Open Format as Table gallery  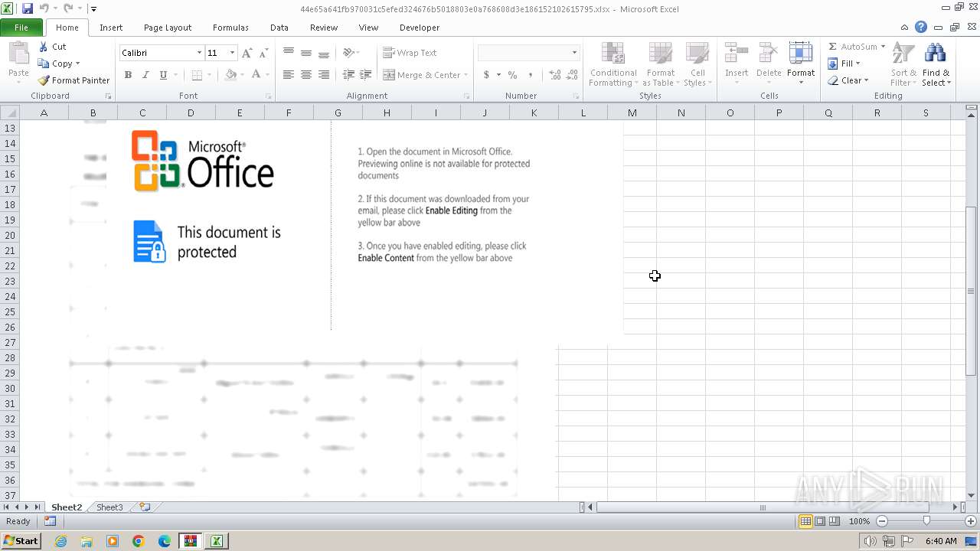660,64
